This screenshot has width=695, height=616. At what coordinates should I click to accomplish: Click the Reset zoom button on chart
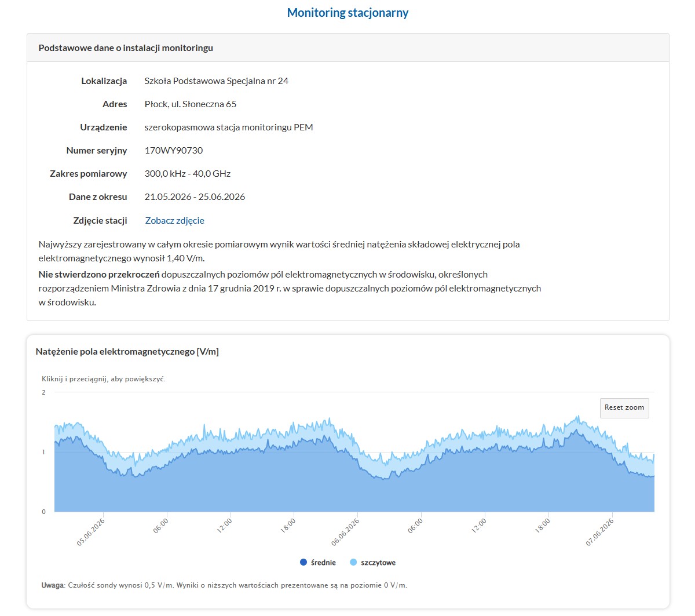click(624, 407)
